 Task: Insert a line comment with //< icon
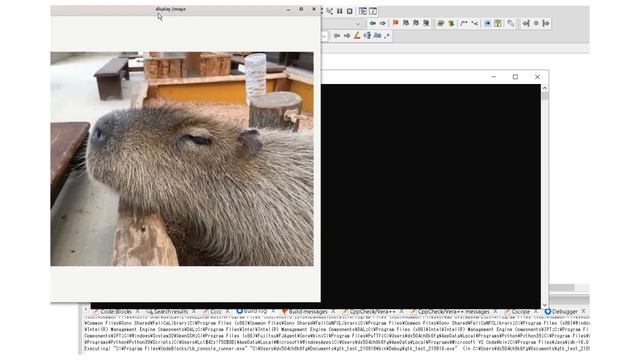click(475, 24)
